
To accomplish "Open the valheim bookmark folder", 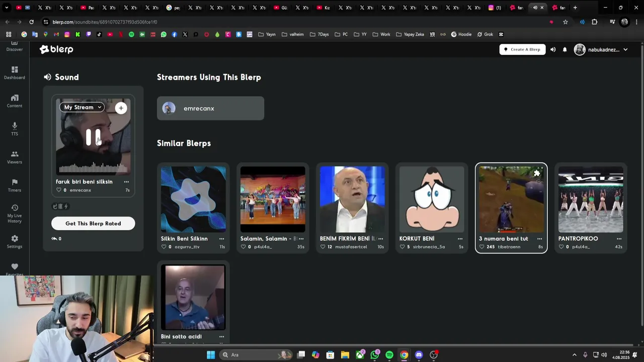I will coord(293,34).
